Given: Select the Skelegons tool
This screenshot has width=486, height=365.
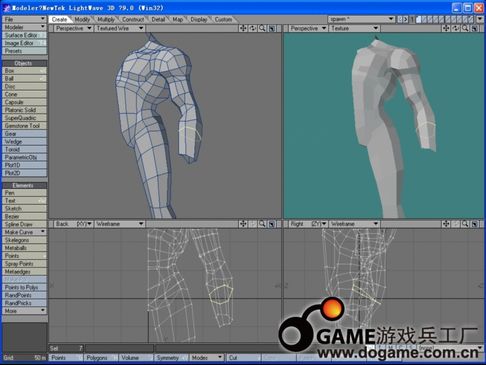Looking at the screenshot, I should click(24, 240).
